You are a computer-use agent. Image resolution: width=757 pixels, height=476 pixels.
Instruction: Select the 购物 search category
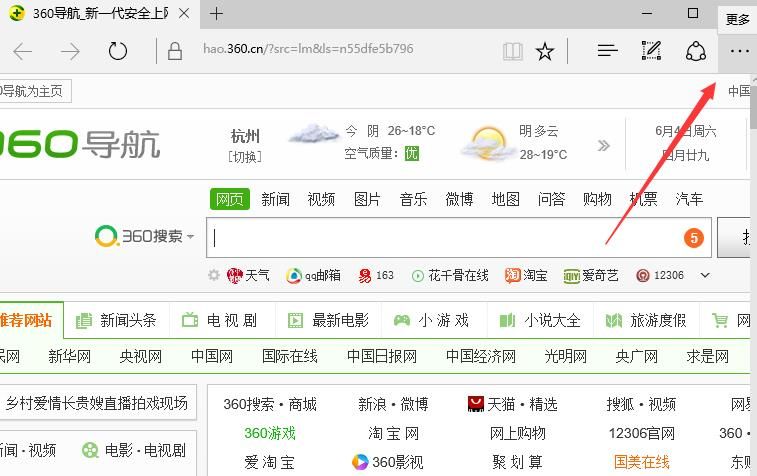click(597, 199)
